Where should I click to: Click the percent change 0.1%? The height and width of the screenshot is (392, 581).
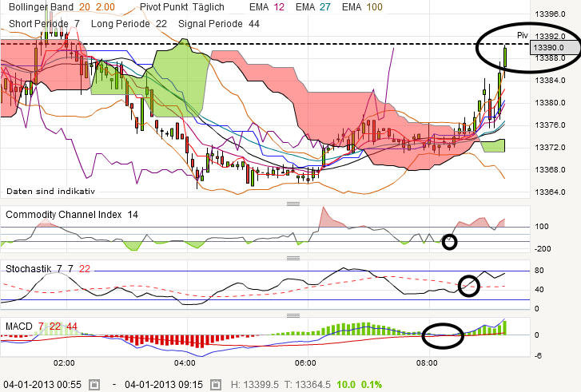[372, 385]
